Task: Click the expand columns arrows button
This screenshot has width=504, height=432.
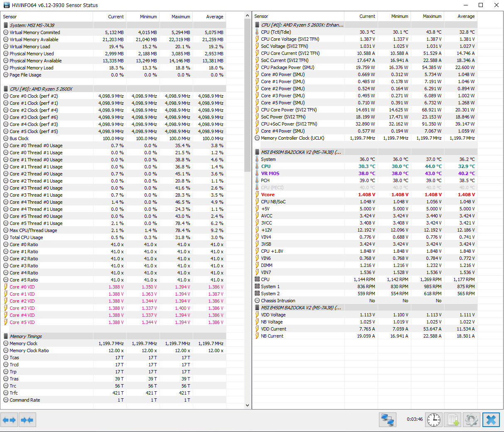Action: click(x=9, y=420)
